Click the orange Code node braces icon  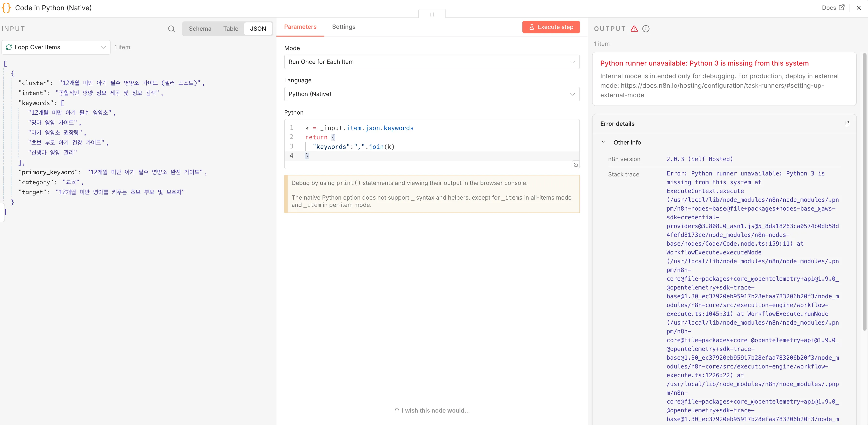(6, 8)
